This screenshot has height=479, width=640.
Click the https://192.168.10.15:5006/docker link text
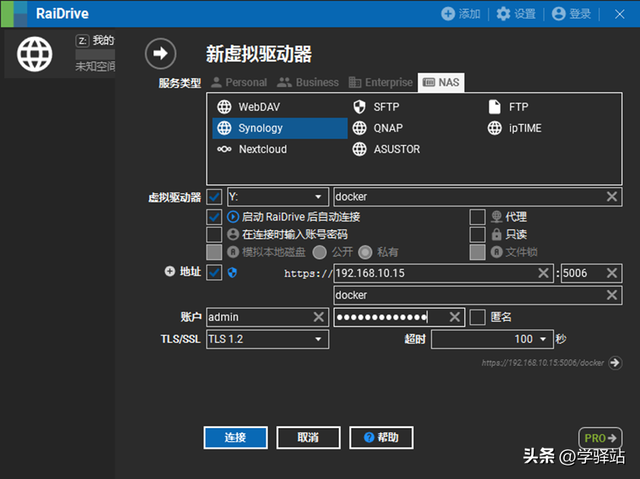pyautogui.click(x=542, y=363)
